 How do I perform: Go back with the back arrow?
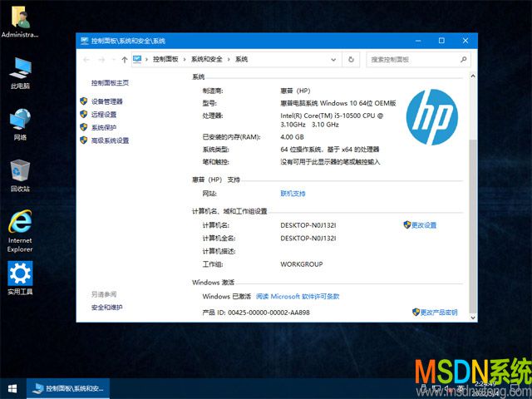pyautogui.click(x=86, y=60)
